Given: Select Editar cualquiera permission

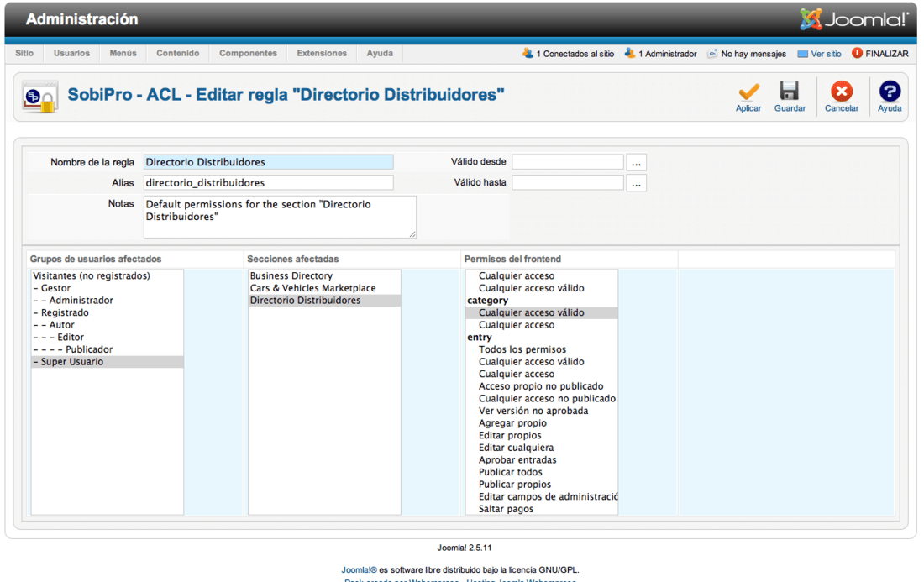Looking at the screenshot, I should click(542, 448).
